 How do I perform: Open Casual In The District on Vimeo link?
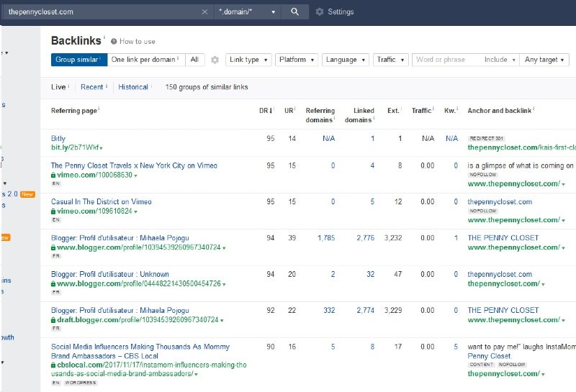coord(101,201)
